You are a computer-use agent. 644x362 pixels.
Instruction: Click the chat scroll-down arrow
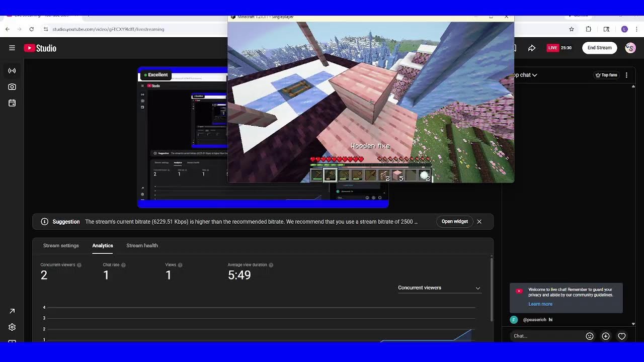pyautogui.click(x=633, y=324)
